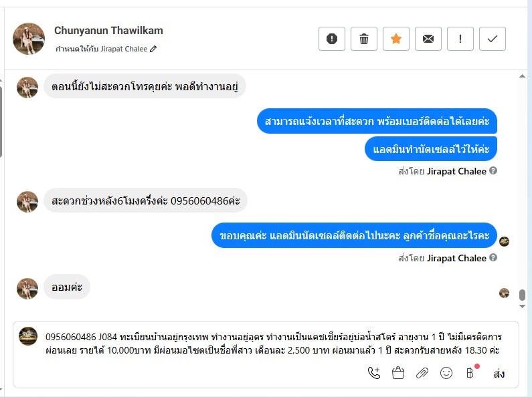The height and width of the screenshot is (397, 532).
Task: Click the phone call icon in composer
Action: point(374,373)
